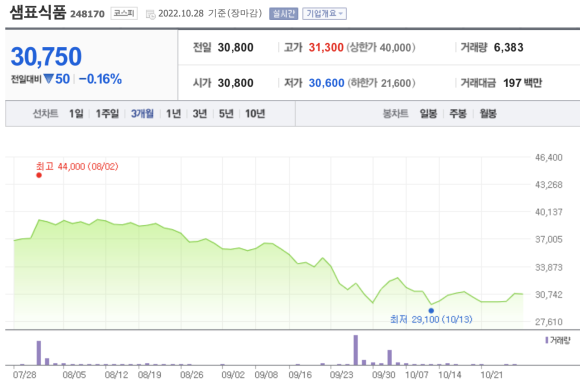Click the 샘표식품 stock name
The width and height of the screenshot is (580, 392).
point(38,13)
